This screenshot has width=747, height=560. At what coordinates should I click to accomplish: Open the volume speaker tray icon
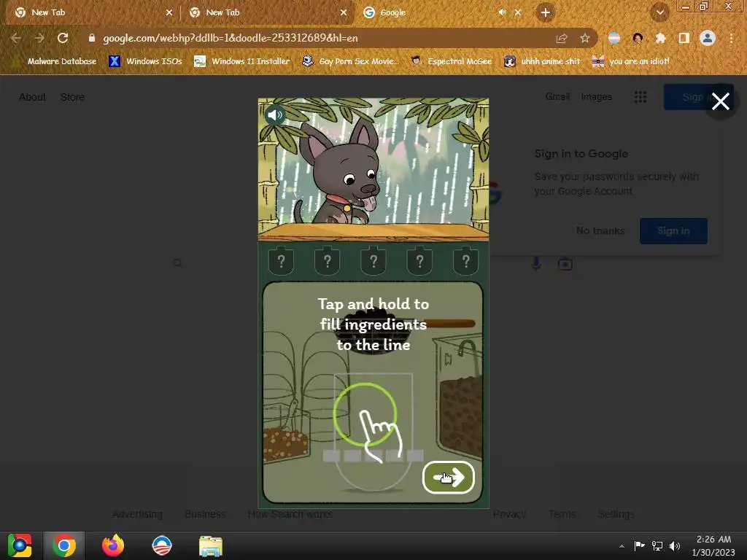(x=675, y=545)
